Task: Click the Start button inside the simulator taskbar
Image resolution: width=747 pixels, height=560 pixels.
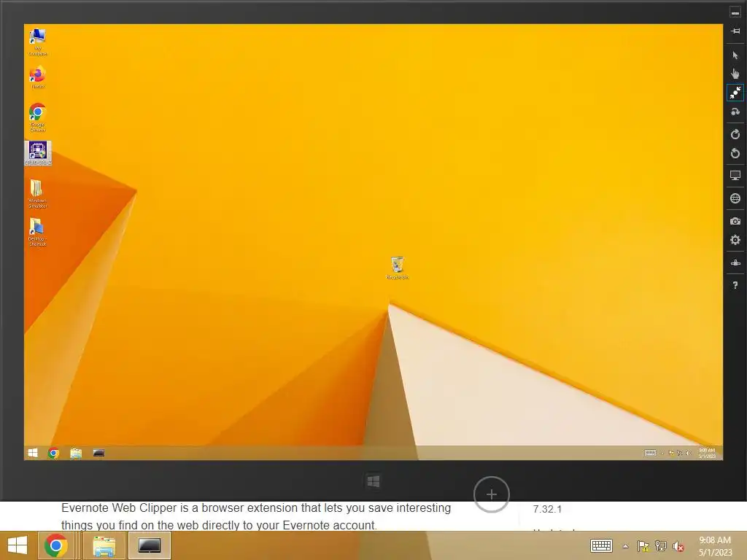Action: point(32,453)
